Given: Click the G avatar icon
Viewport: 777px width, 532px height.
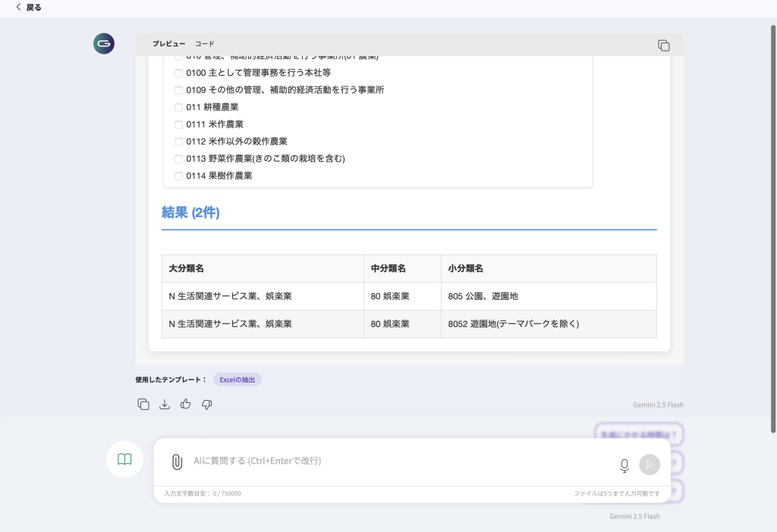Looking at the screenshot, I should (104, 44).
